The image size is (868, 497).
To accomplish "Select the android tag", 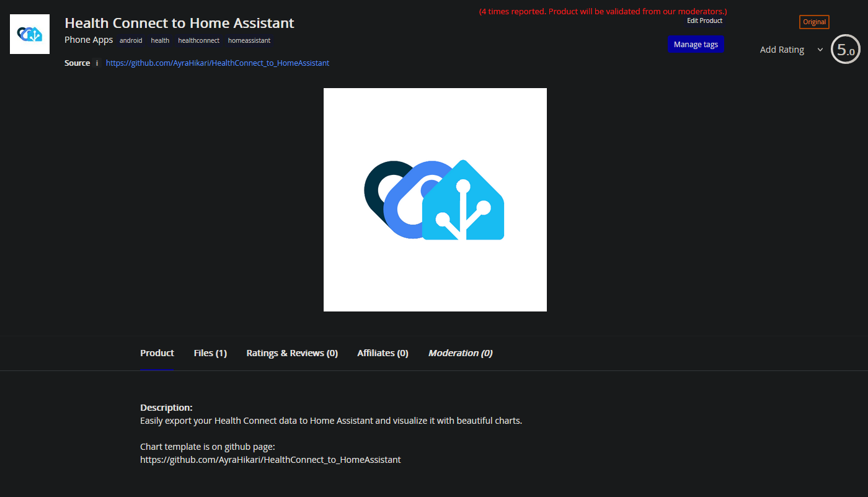I will coord(131,40).
